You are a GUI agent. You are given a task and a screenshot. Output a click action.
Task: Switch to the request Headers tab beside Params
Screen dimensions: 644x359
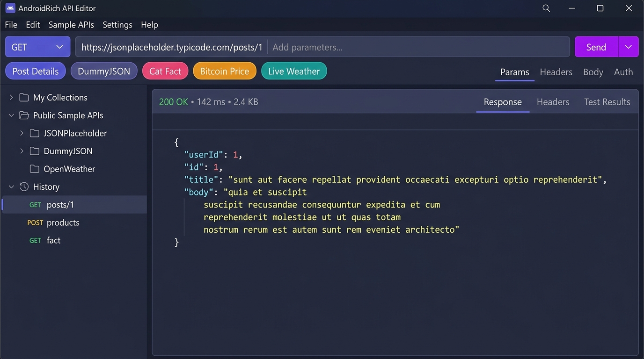click(556, 72)
